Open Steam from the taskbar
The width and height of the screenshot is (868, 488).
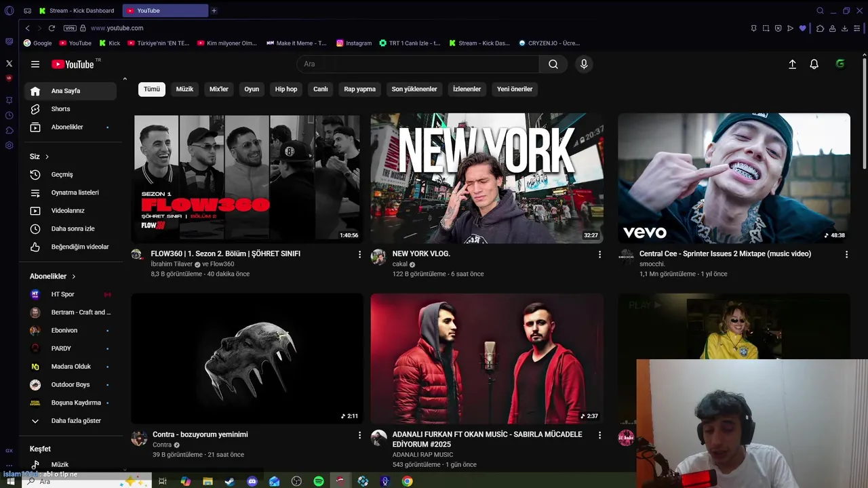pos(230,481)
